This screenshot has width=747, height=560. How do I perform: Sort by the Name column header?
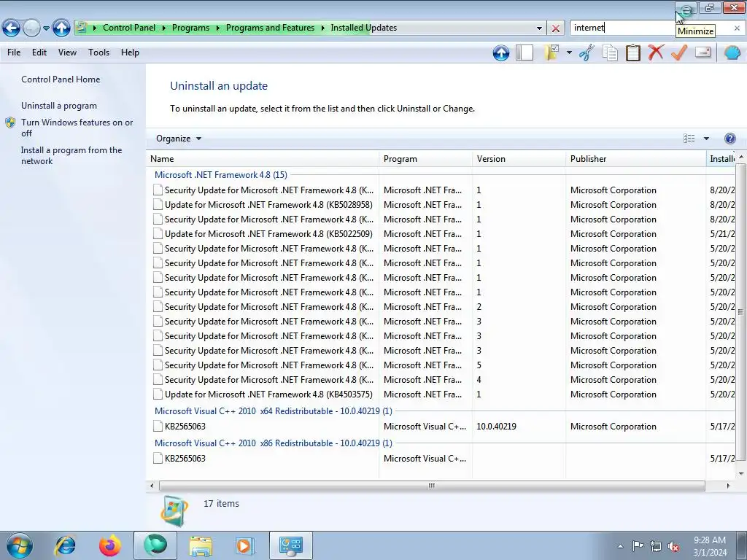[263, 159]
